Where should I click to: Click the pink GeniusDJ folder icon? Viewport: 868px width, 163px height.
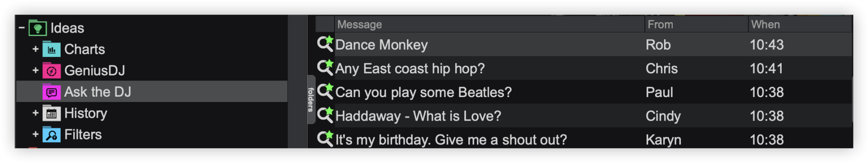point(52,70)
